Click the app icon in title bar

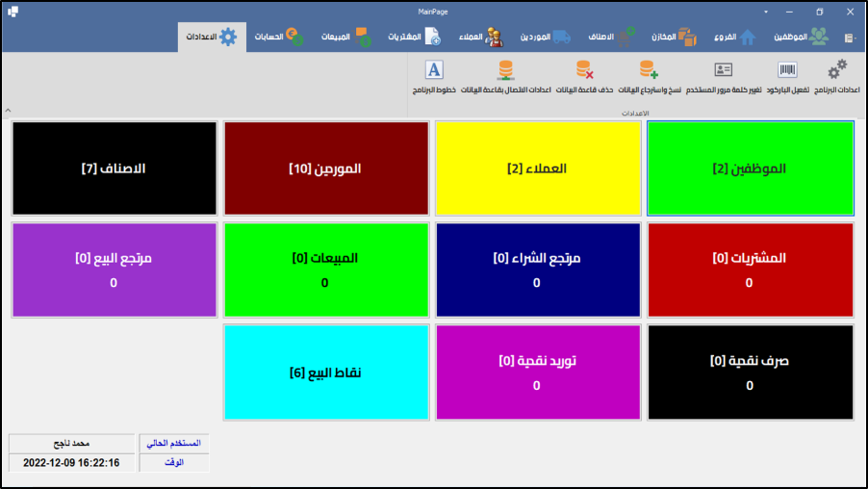(13, 12)
